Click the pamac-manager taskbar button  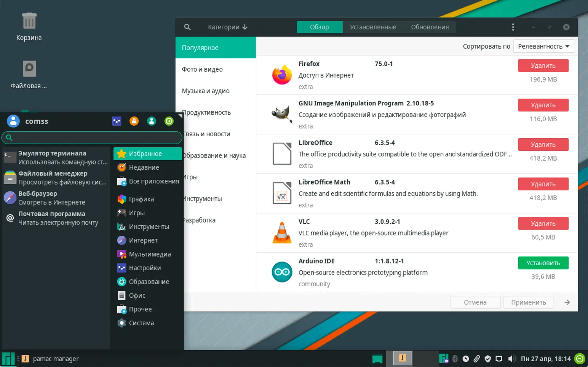pyautogui.click(x=50, y=359)
